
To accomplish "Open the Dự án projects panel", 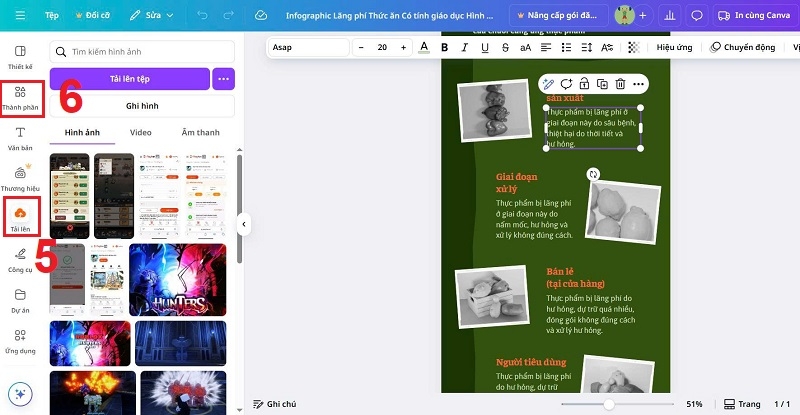I will click(20, 301).
